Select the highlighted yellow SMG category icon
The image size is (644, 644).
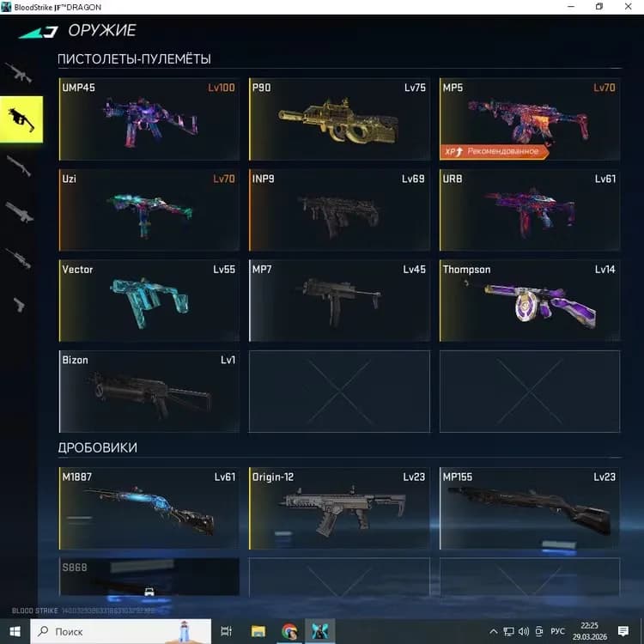click(21, 119)
